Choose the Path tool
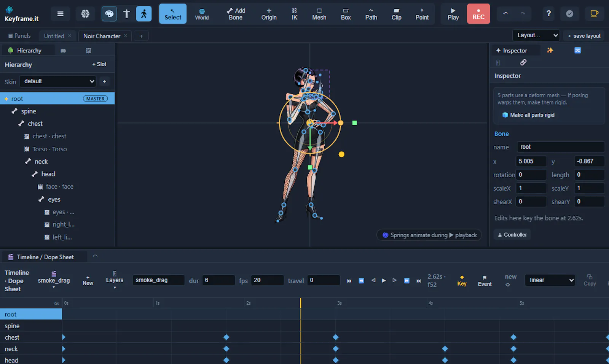 (x=371, y=14)
